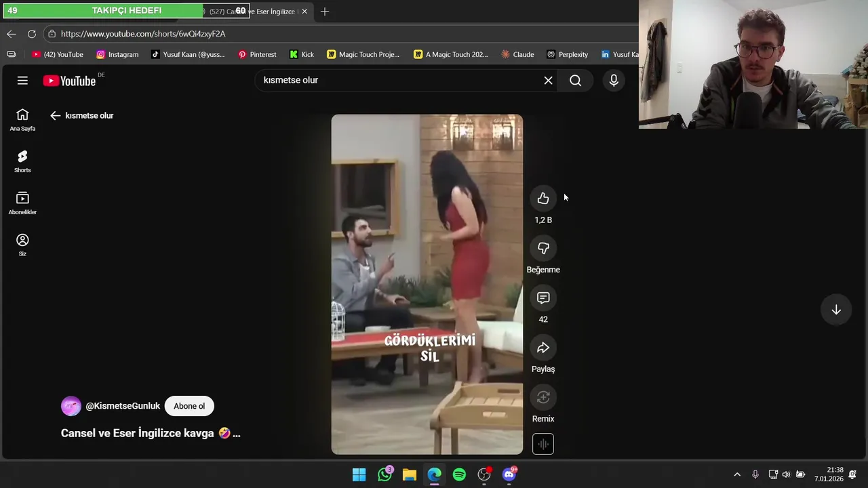The width and height of the screenshot is (868, 488).
Task: Click the Remix label
Action: (543, 419)
